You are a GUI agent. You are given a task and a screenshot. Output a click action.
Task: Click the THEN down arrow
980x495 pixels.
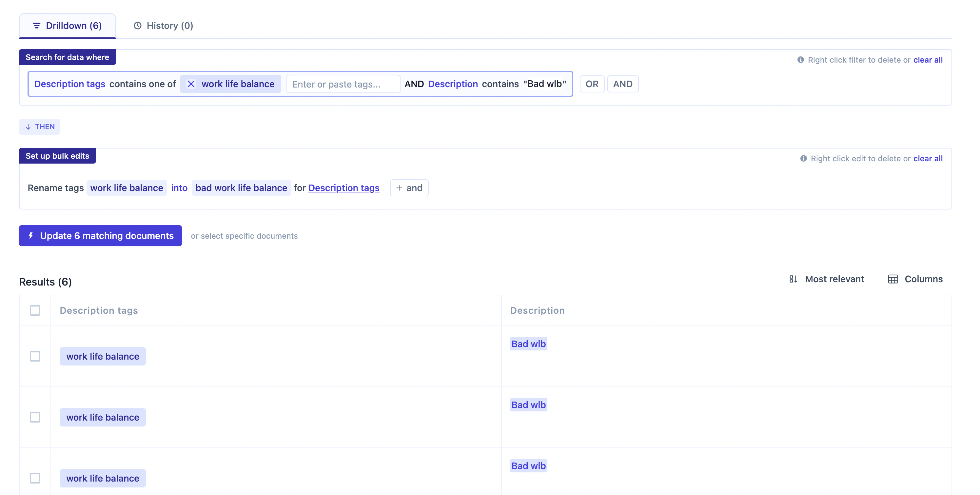pyautogui.click(x=28, y=127)
